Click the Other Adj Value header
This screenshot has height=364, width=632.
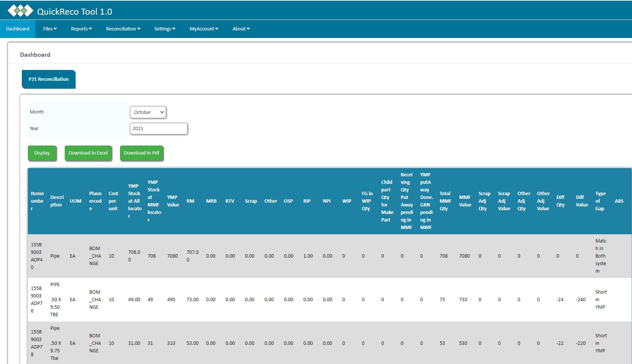click(543, 201)
